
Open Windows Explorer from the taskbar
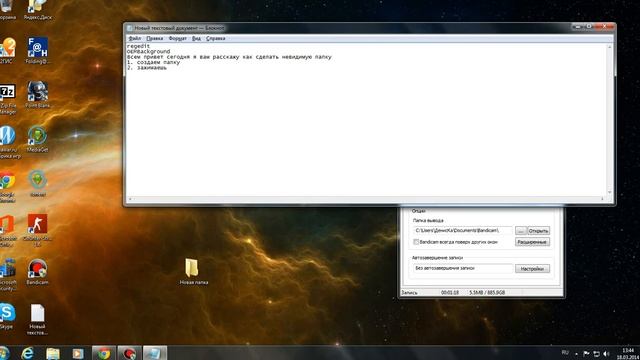click(x=53, y=353)
